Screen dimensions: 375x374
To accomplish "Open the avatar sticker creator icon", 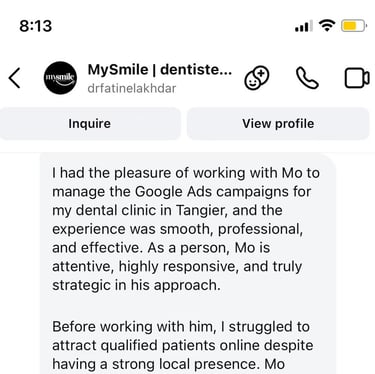I will [x=257, y=78].
